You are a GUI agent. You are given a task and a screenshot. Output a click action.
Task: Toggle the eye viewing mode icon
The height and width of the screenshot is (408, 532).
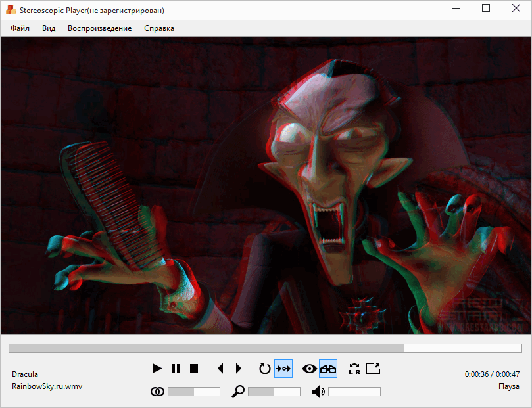[x=310, y=369]
